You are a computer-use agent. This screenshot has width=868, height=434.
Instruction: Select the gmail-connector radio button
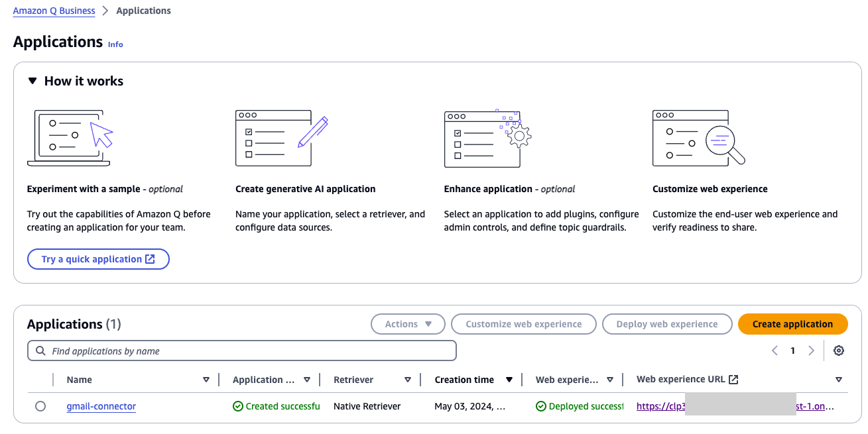[40, 406]
